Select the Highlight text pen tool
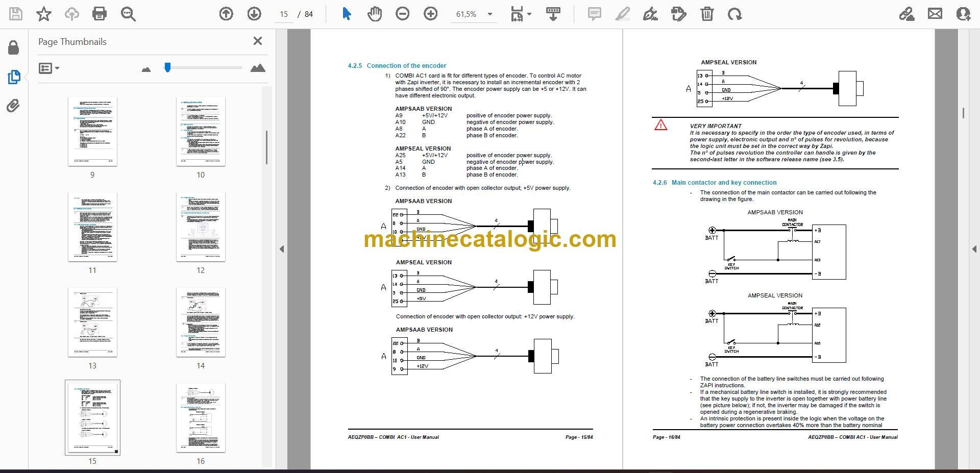Viewport: 980px width, 473px height. [622, 14]
